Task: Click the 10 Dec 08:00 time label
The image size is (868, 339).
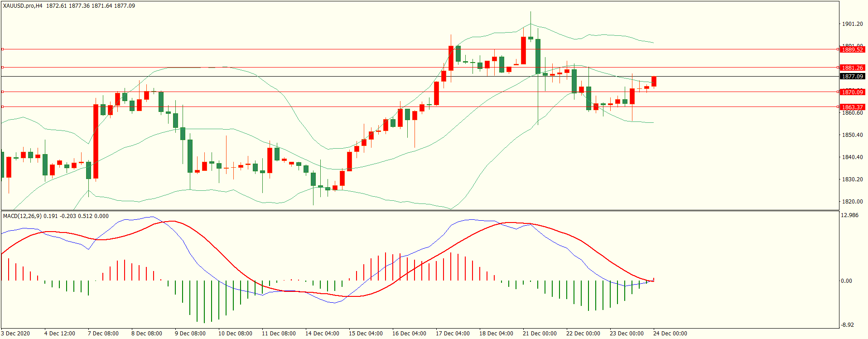Action: [235, 334]
